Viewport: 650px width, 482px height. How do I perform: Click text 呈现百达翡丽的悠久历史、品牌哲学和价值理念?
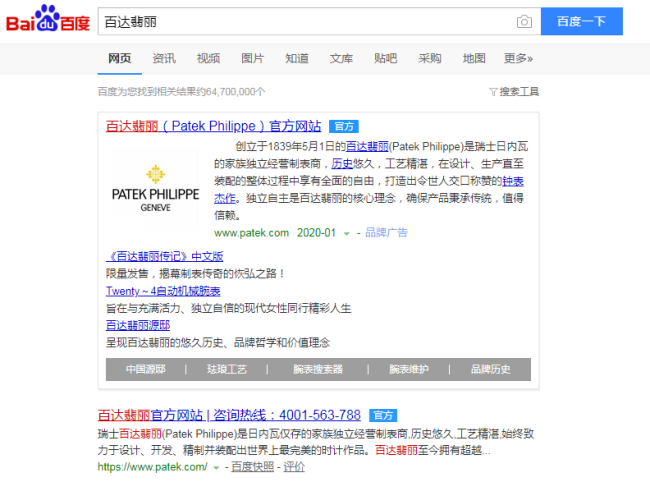(x=218, y=342)
